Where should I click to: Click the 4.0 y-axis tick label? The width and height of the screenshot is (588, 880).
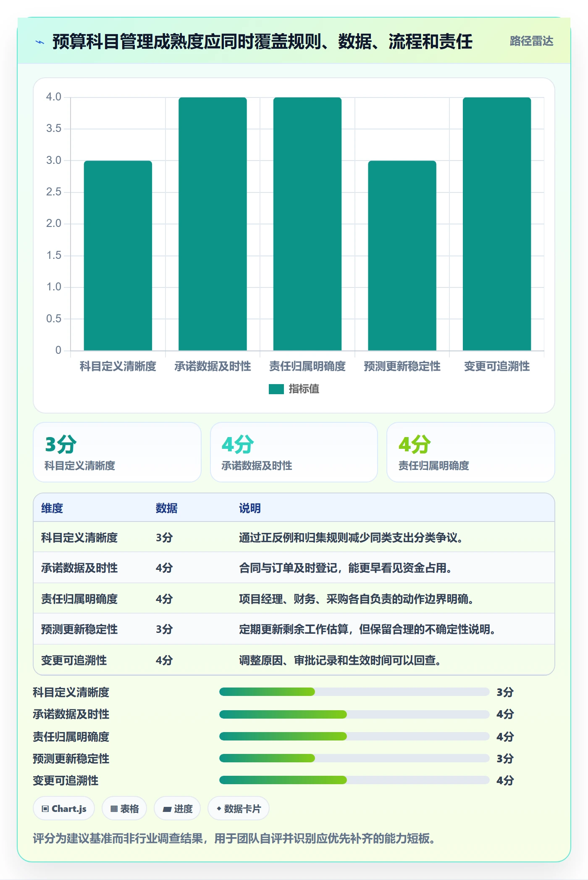(54, 97)
